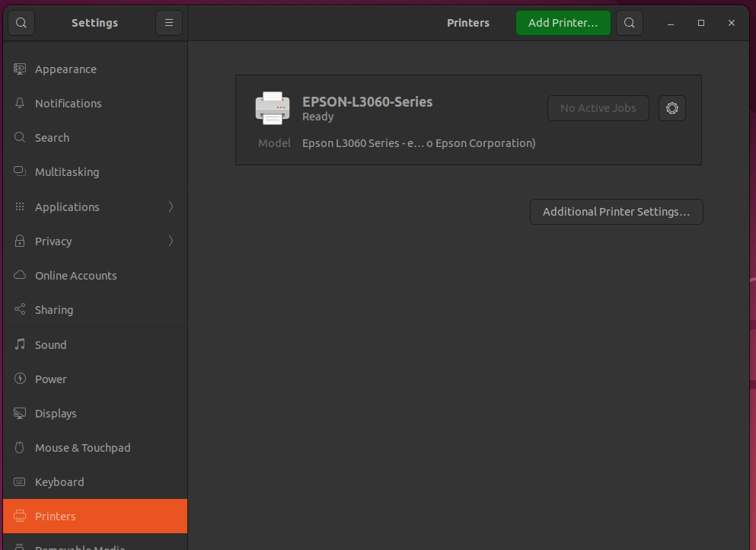Click the Notifications bell icon

[20, 104]
